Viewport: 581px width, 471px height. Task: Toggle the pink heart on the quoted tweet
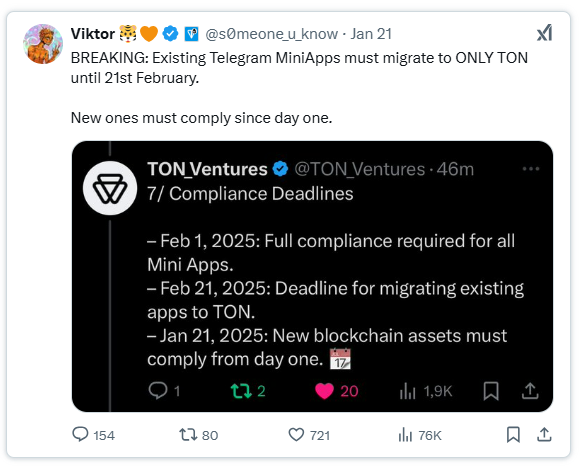324,391
